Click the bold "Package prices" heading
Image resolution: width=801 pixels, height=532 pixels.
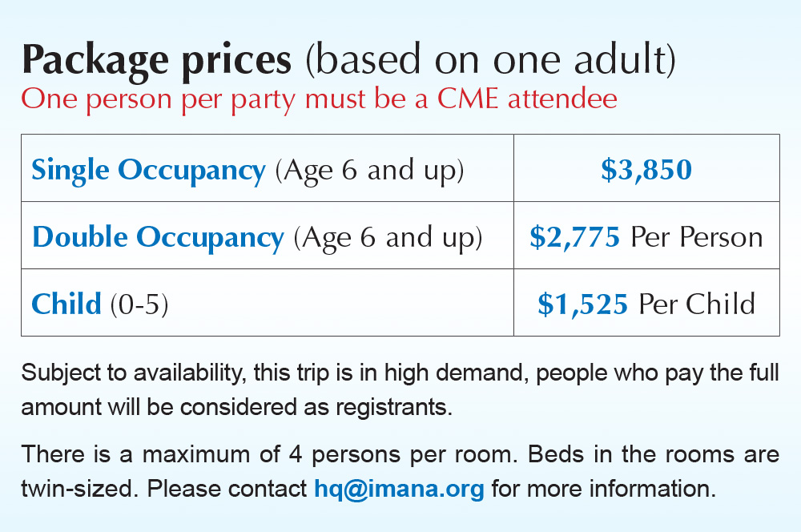(x=157, y=62)
